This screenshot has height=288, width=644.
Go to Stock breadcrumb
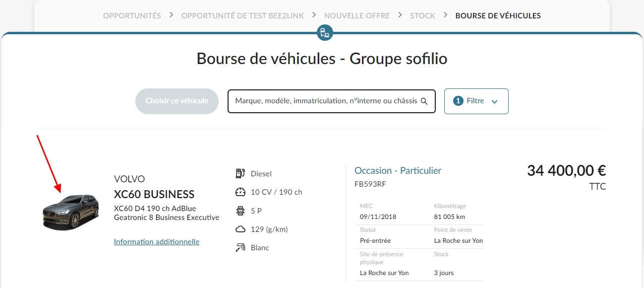tap(422, 16)
